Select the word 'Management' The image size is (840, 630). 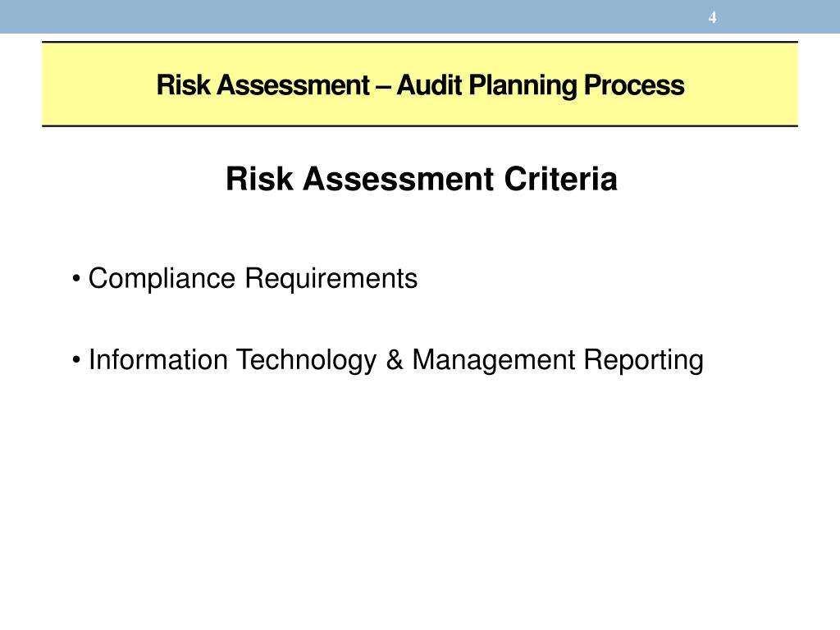click(493, 359)
